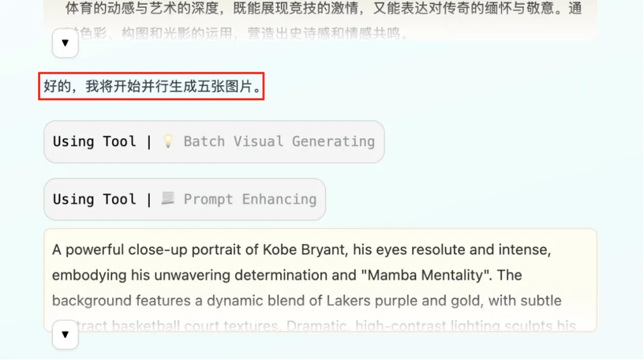The image size is (644, 360).
Task: Click "Using Tool" label in Batch Visual pill
Action: tap(94, 142)
